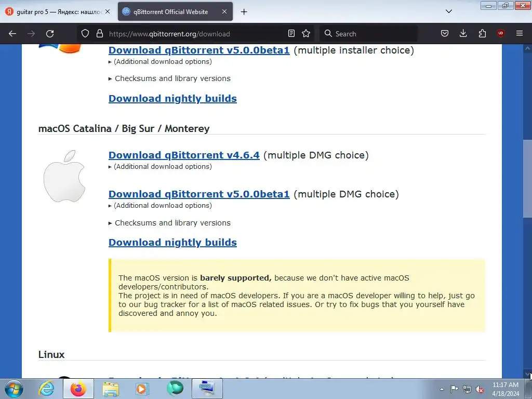Open macOS Download nightly builds link
Viewport: 532px width, 399px height.
pyautogui.click(x=172, y=242)
